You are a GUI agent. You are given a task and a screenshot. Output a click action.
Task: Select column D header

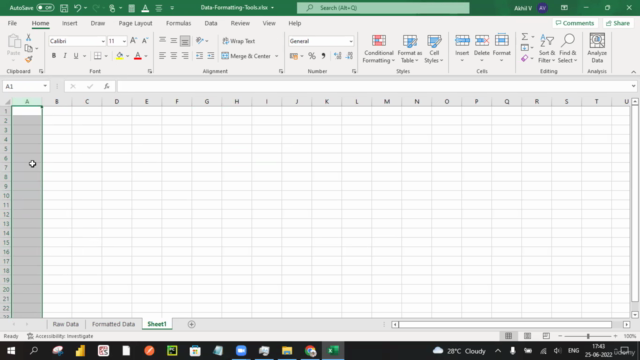click(x=117, y=101)
